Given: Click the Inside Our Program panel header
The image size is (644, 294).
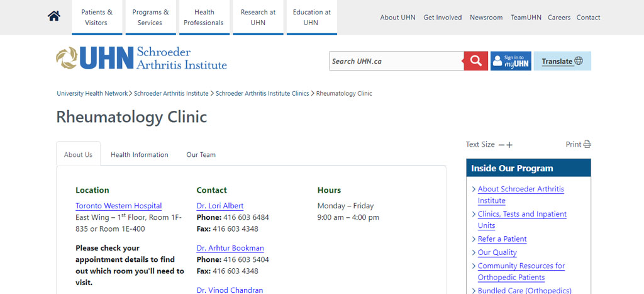Looking at the screenshot, I should pyautogui.click(x=528, y=167).
